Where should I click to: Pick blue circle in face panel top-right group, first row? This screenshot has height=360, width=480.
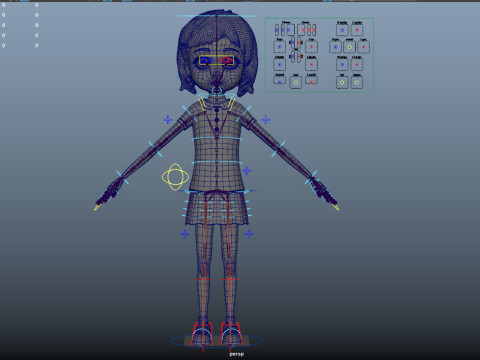tap(342, 30)
